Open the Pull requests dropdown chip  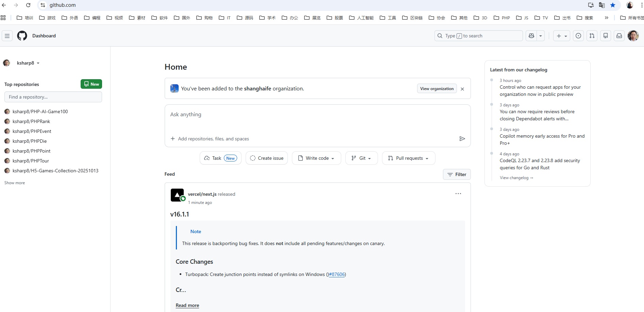tap(409, 158)
